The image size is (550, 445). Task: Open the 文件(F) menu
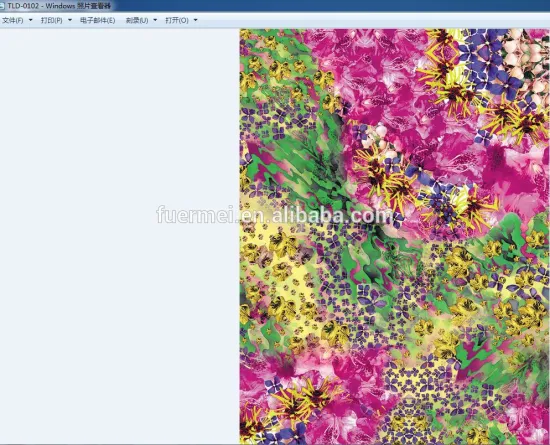(x=13, y=20)
